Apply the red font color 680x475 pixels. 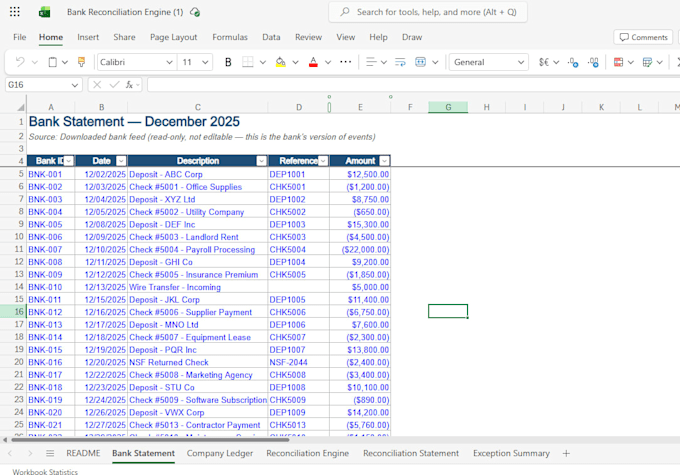pos(313,62)
